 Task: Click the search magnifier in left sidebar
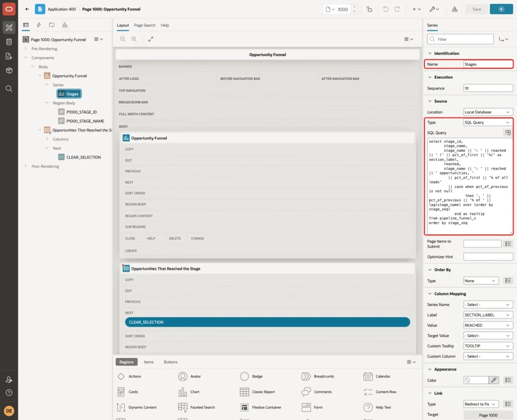(9, 89)
